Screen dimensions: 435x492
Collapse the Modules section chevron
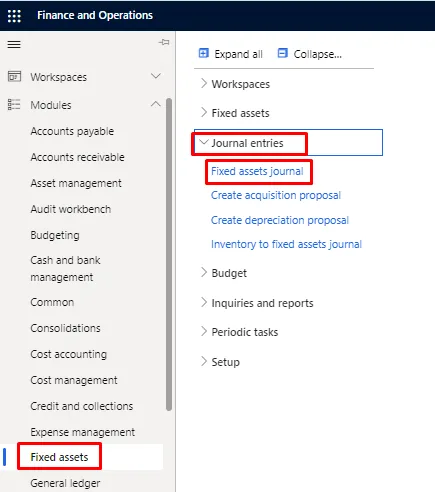point(156,104)
